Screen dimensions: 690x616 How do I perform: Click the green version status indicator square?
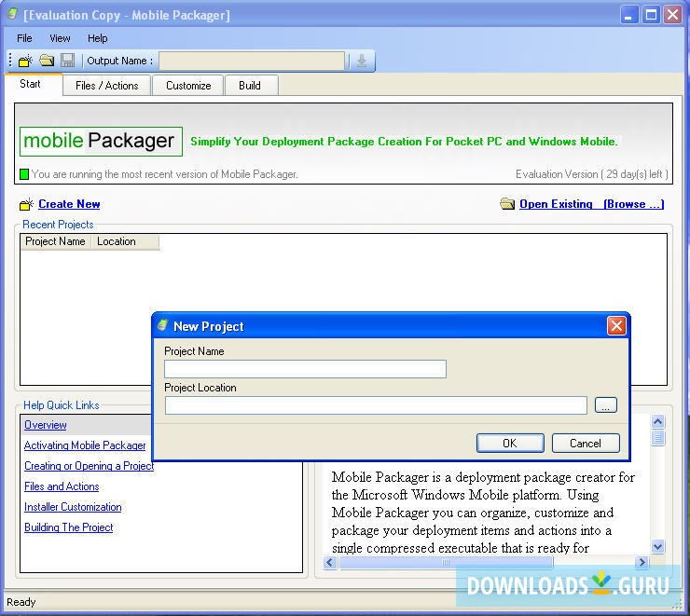point(24,174)
